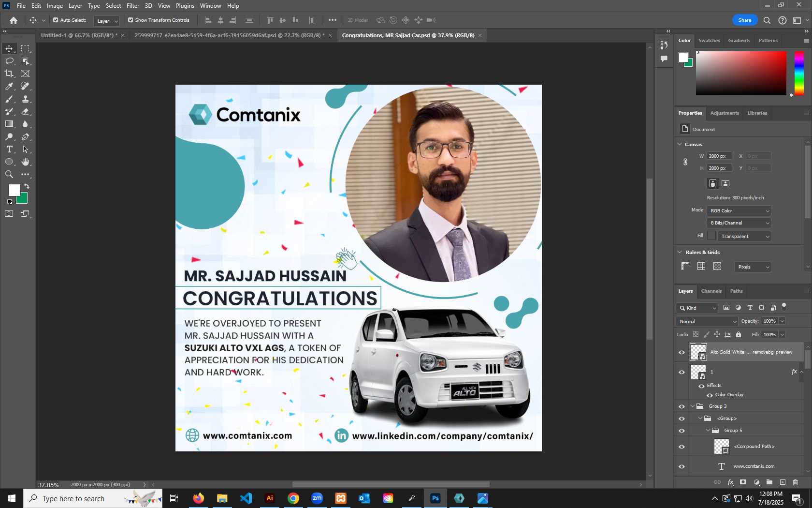Select the Dodge tool

[x=9, y=137]
